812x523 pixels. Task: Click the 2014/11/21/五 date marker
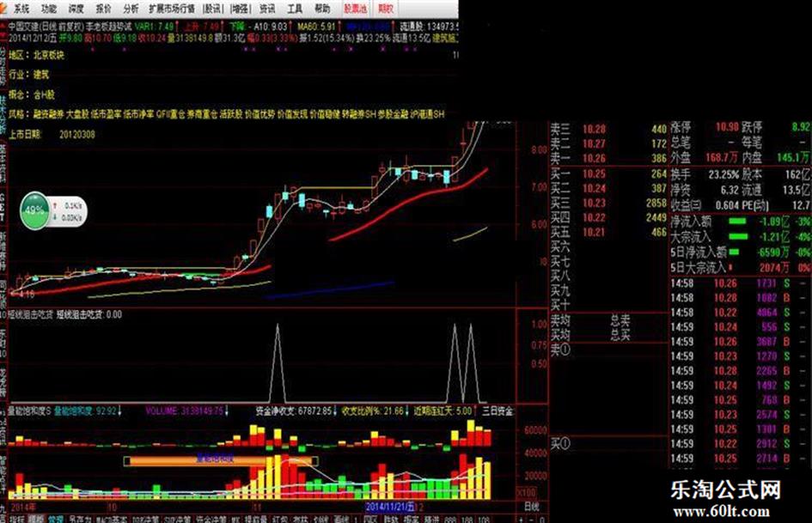[390, 506]
